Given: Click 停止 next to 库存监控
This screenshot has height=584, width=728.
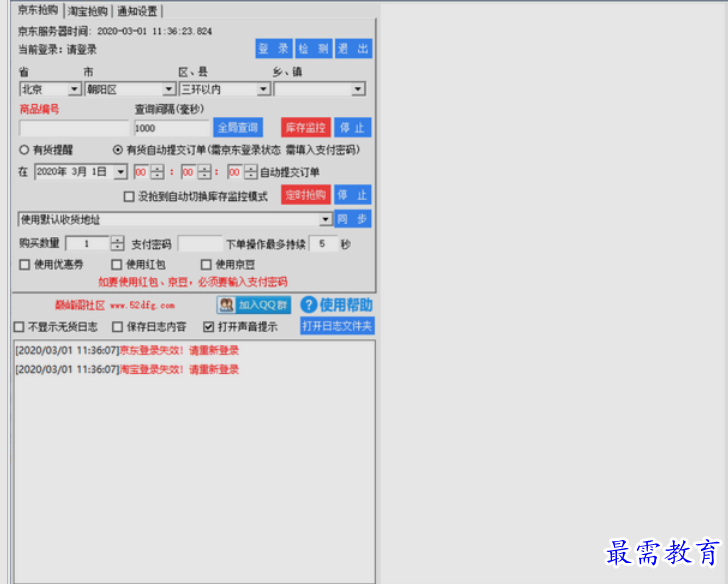Looking at the screenshot, I should point(352,127).
